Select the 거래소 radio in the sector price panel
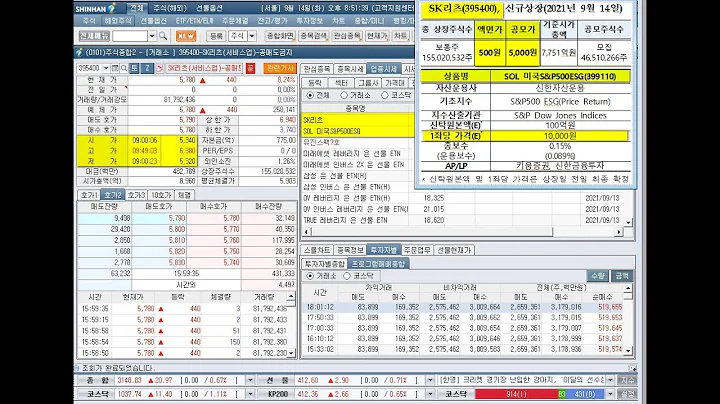The height and width of the screenshot is (404, 720). pos(344,95)
